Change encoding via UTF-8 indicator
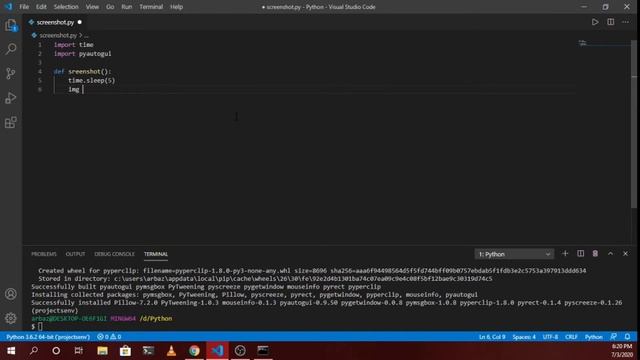This screenshot has height=360, width=640. 550,337
